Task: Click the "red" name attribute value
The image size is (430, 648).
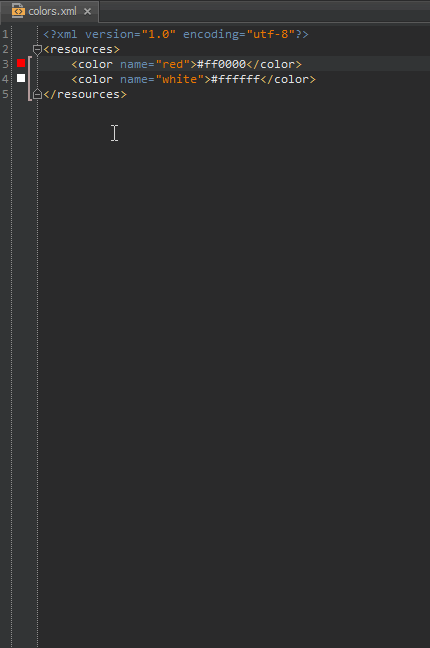Action: tap(172, 64)
